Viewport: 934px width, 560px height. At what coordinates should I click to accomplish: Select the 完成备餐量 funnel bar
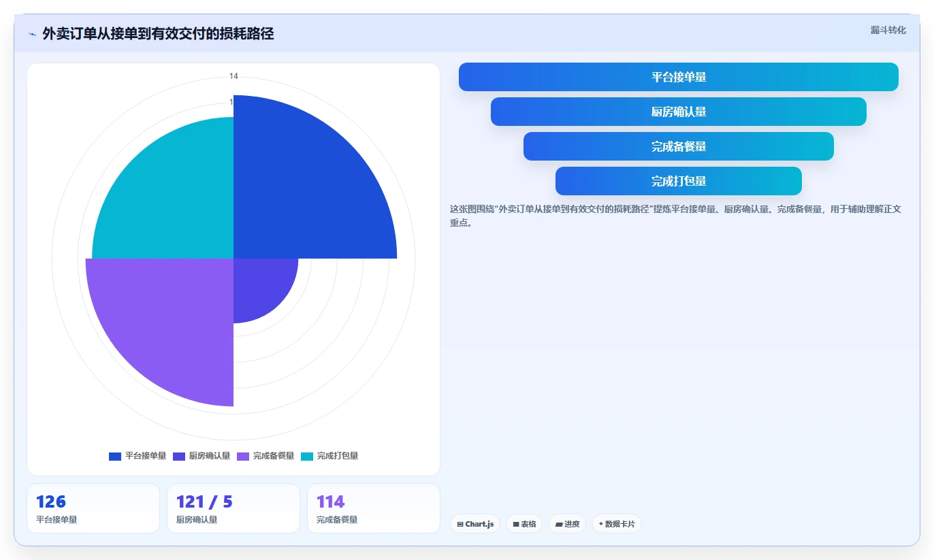[679, 146]
